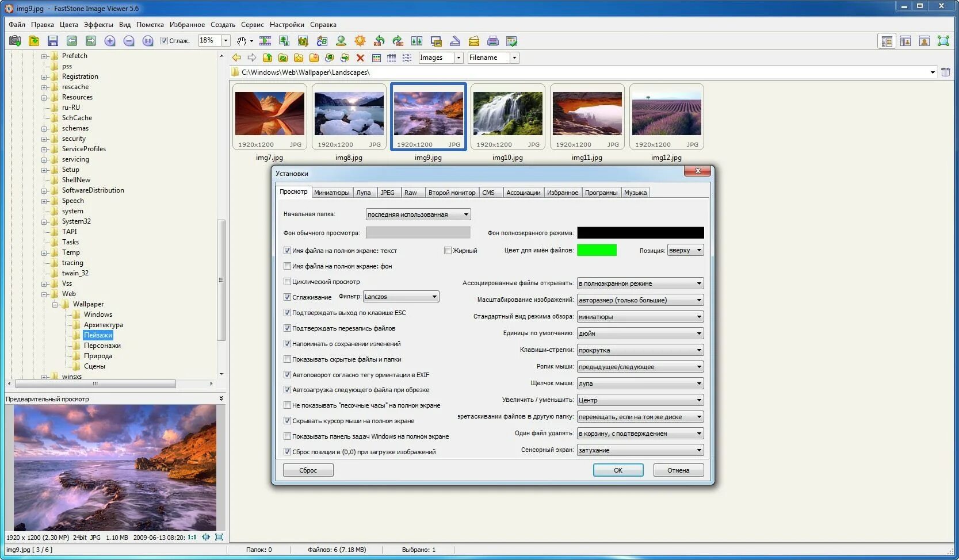Add folder to favorites star icon
This screenshot has height=560, width=959.
[x=299, y=57]
